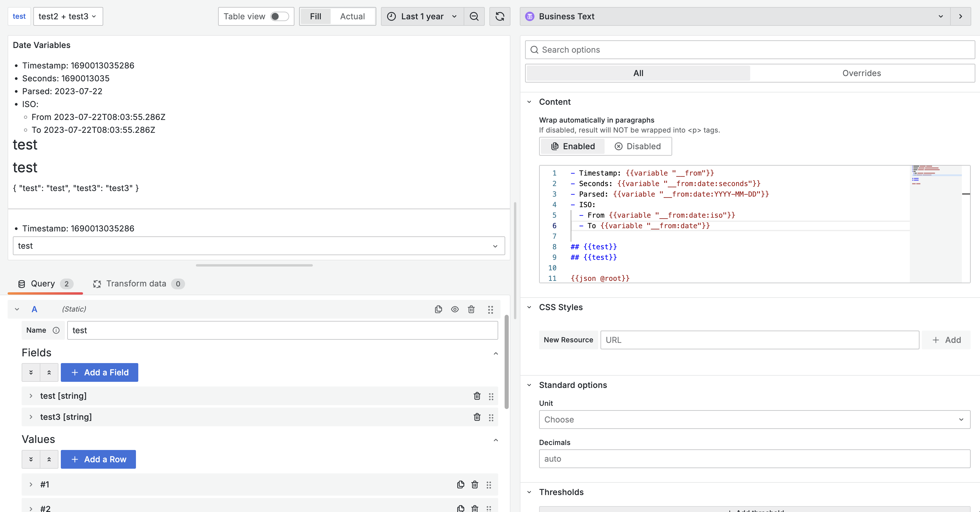The image size is (980, 512).
Task: Open the test2 + test3 variable dropdown
Action: [x=68, y=16]
